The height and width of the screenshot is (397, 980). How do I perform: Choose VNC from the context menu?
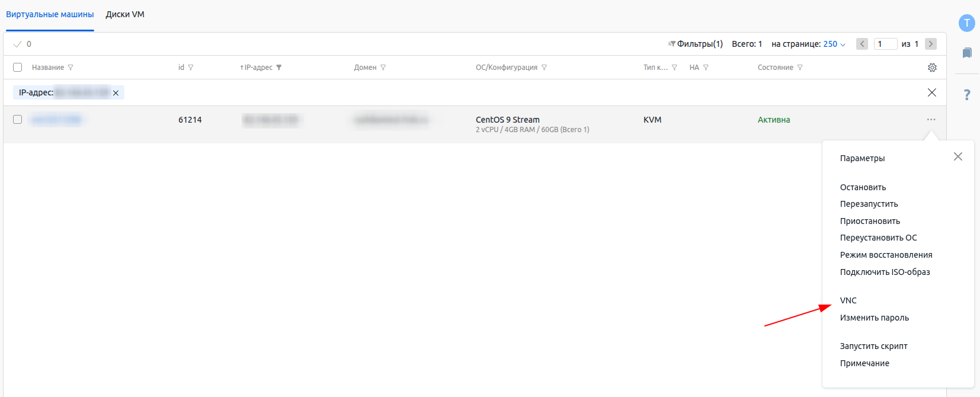point(848,300)
